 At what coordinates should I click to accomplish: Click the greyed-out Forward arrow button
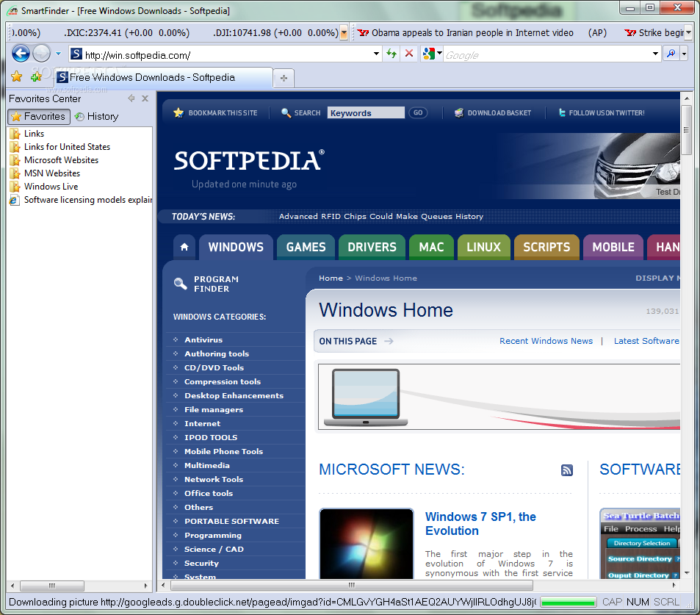click(x=42, y=54)
